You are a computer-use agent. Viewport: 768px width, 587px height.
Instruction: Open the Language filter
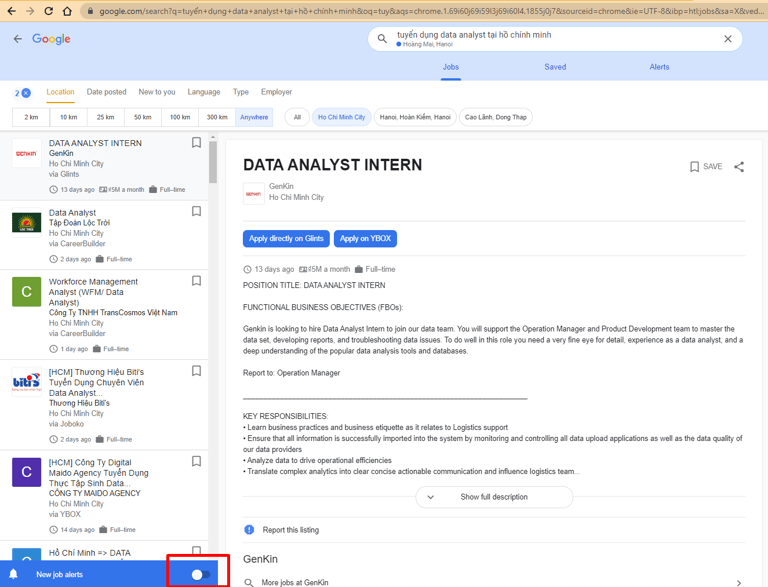tap(204, 92)
